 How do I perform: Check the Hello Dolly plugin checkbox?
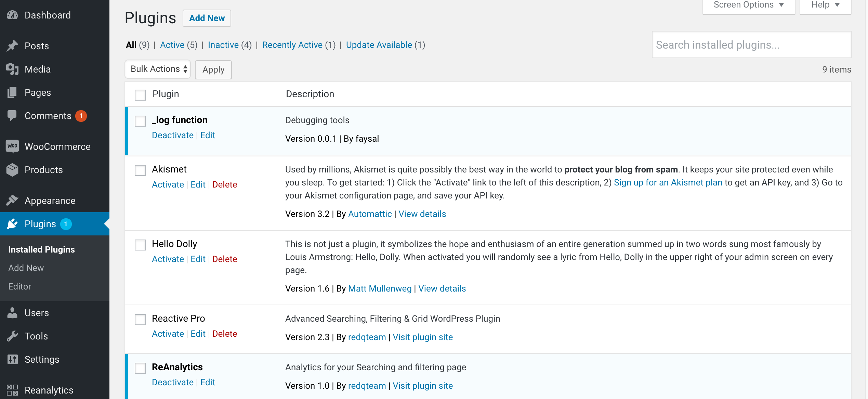point(140,245)
